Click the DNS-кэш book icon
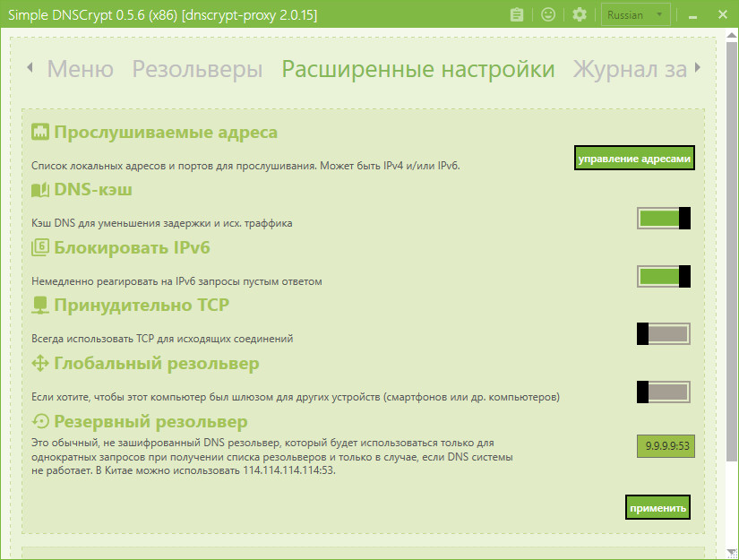Screen dimensions: 739x560 click(40, 190)
